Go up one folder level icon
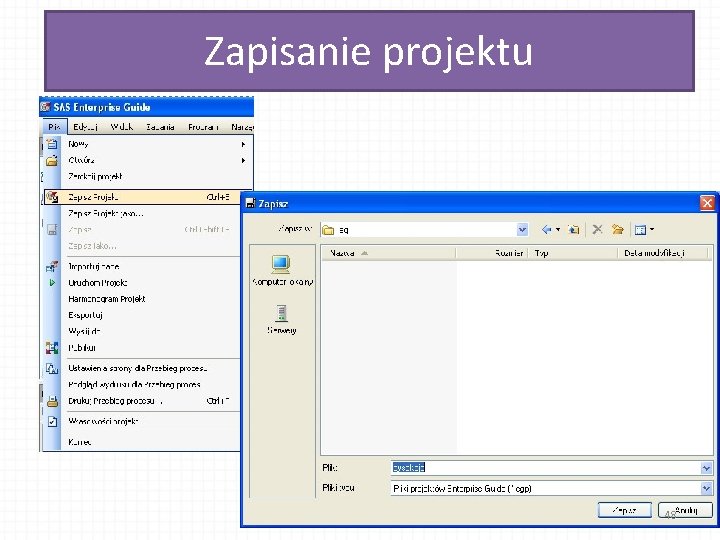The image size is (720, 540). (574, 229)
